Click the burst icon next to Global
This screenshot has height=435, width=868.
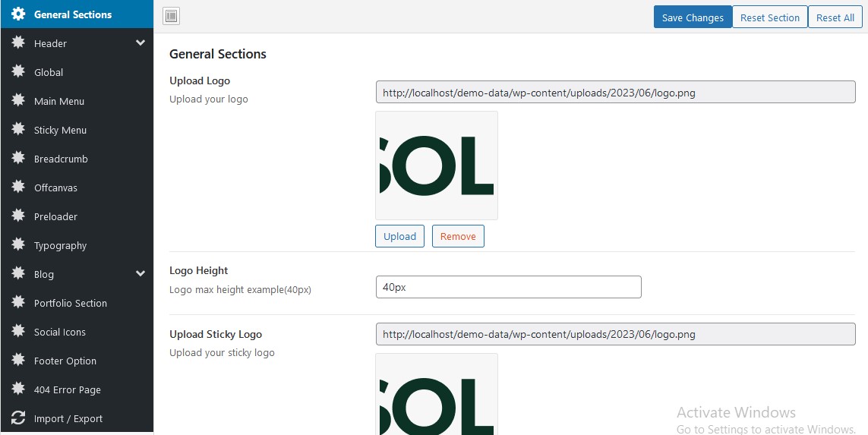point(18,72)
